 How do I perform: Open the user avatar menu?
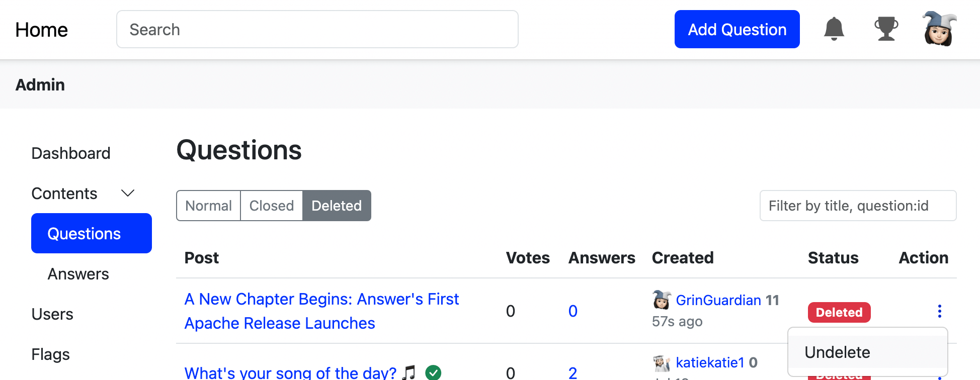939,29
